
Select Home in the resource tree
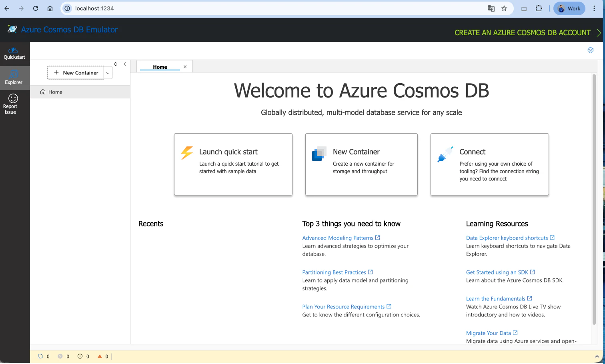click(x=80, y=92)
